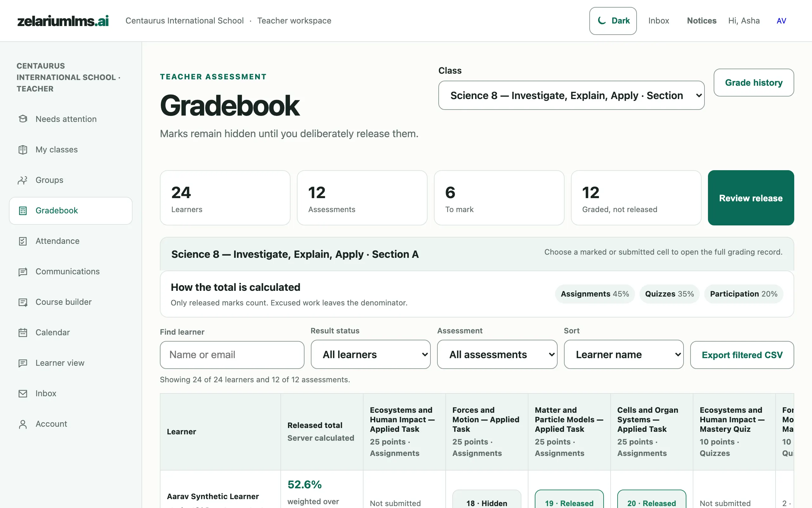The image size is (812, 508).
Task: Open the Sort Learner name dropdown
Action: [623, 354]
